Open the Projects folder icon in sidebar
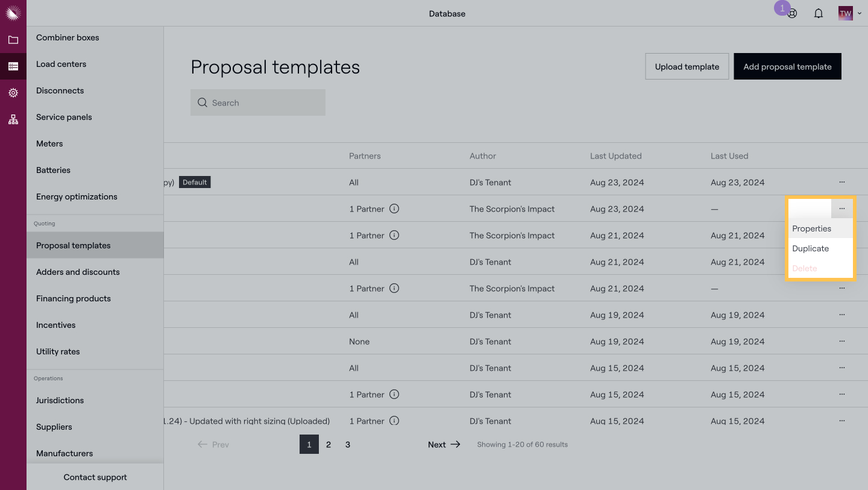The height and width of the screenshot is (490, 868). pyautogui.click(x=13, y=40)
